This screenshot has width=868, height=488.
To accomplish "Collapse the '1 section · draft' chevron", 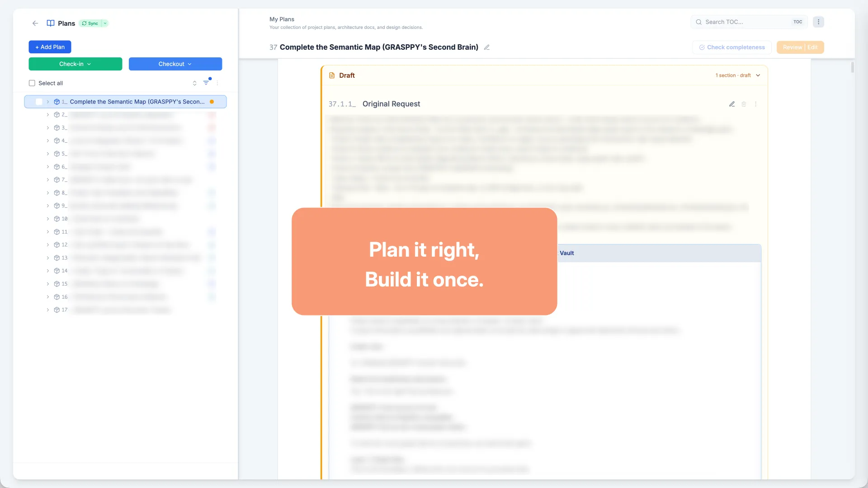I will (758, 75).
